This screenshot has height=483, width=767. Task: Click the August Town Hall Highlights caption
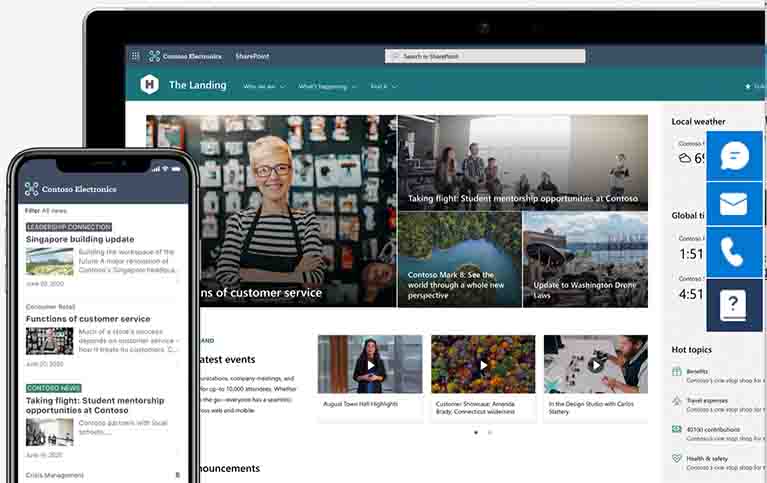pos(361,404)
